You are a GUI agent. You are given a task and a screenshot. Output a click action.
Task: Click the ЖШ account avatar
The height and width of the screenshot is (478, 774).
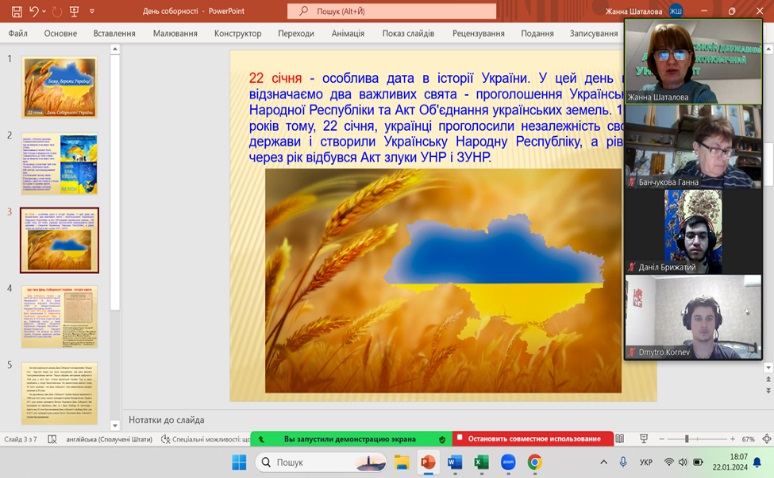(675, 11)
